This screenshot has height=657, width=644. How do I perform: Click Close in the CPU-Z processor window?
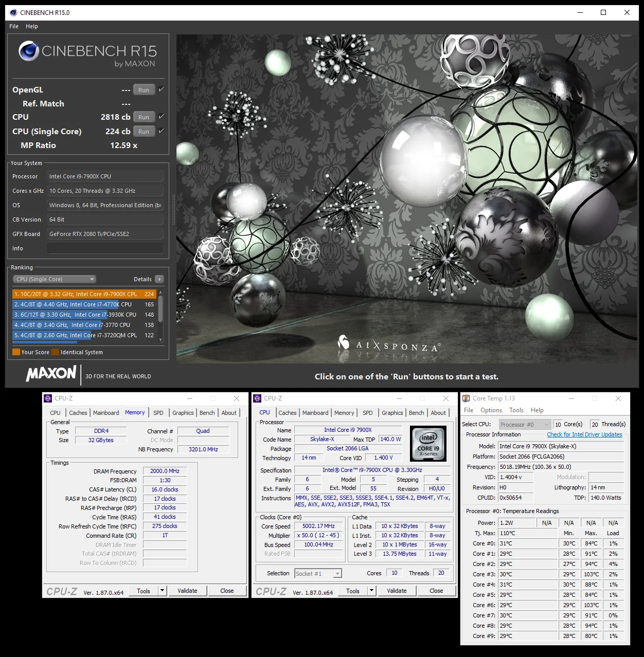pyautogui.click(x=436, y=591)
